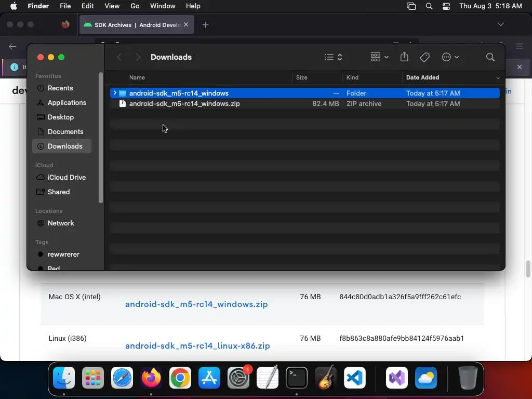
Task: Open Visual Studio Code from the Dock
Action: click(x=355, y=377)
